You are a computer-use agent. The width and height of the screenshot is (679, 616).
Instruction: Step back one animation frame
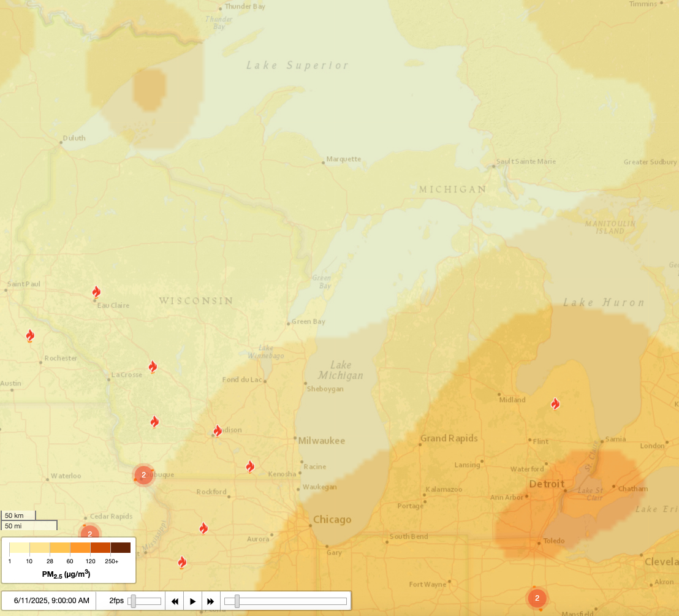point(175,601)
